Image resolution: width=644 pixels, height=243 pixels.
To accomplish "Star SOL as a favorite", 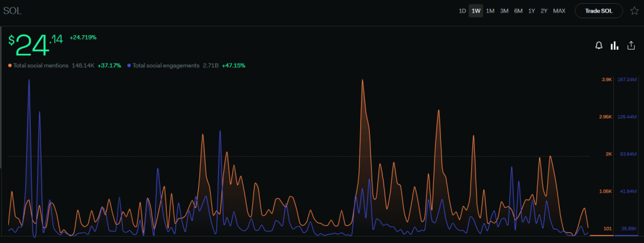I will tap(634, 11).
